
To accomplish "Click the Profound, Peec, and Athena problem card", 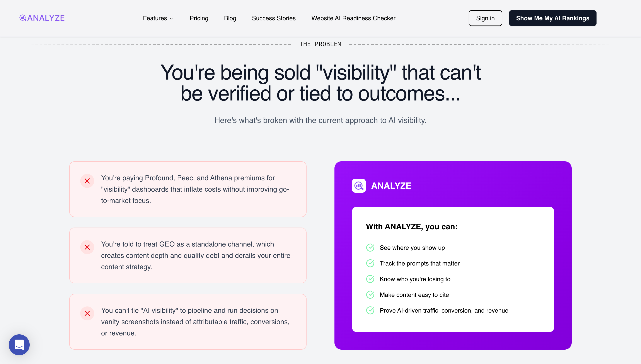I will 188,189.
